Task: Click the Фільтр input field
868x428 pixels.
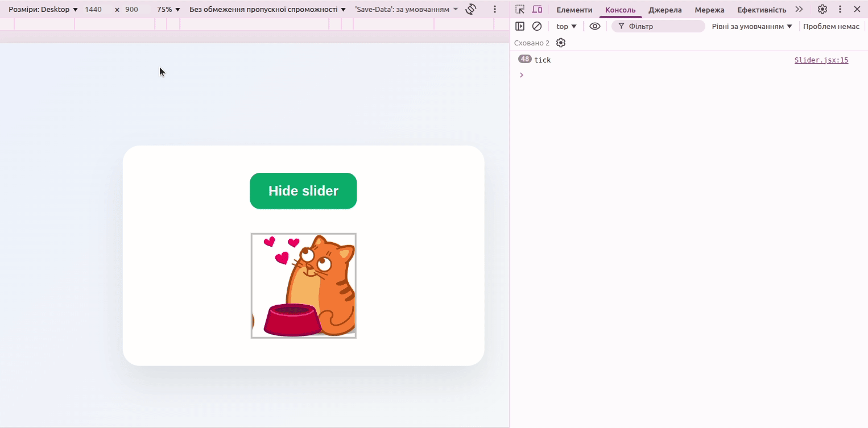Action: coord(658,26)
